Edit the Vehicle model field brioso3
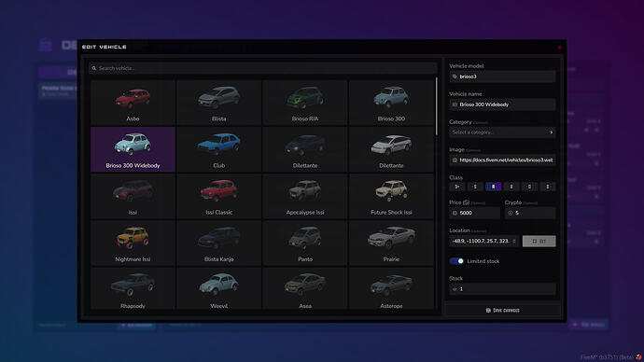Screen dimensions: 644x362 (502, 77)
